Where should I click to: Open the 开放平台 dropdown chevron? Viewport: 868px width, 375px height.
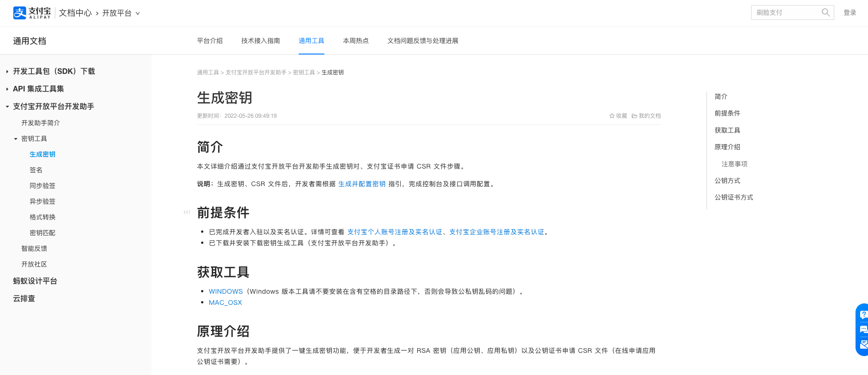point(137,13)
